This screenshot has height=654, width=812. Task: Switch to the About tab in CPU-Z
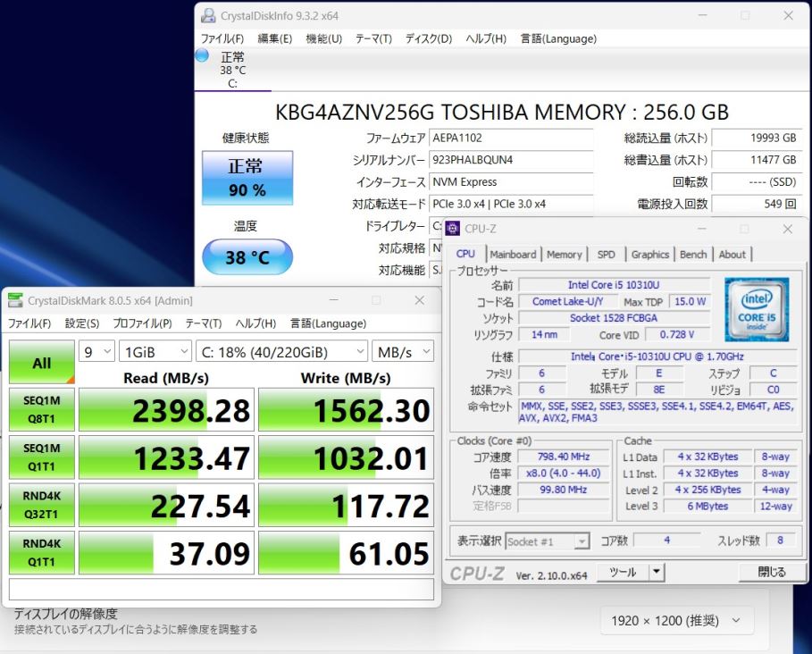point(732,255)
